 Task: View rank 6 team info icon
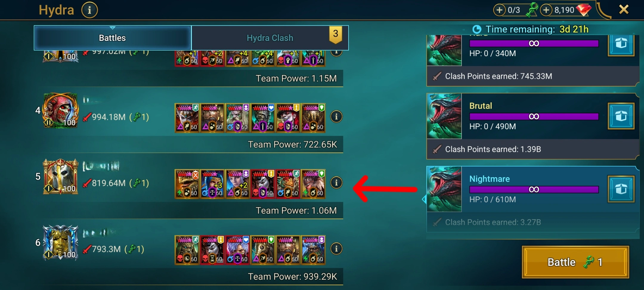[x=336, y=249]
